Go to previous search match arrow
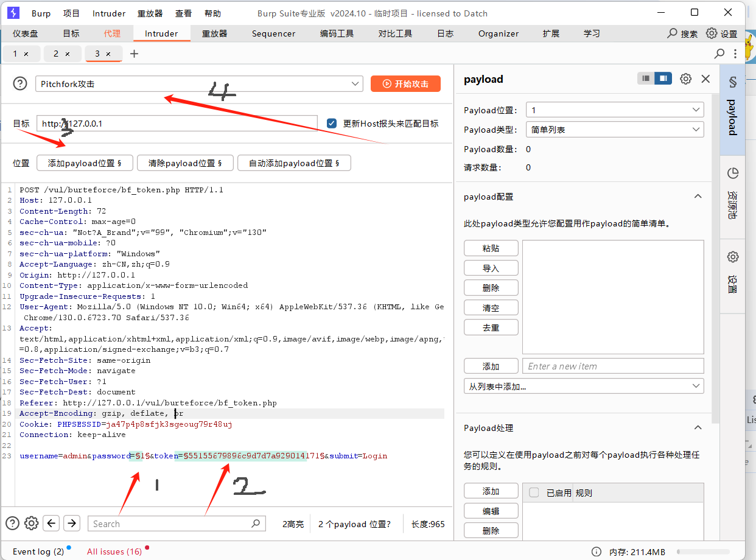Image resolution: width=756 pixels, height=560 pixels. pos(52,523)
